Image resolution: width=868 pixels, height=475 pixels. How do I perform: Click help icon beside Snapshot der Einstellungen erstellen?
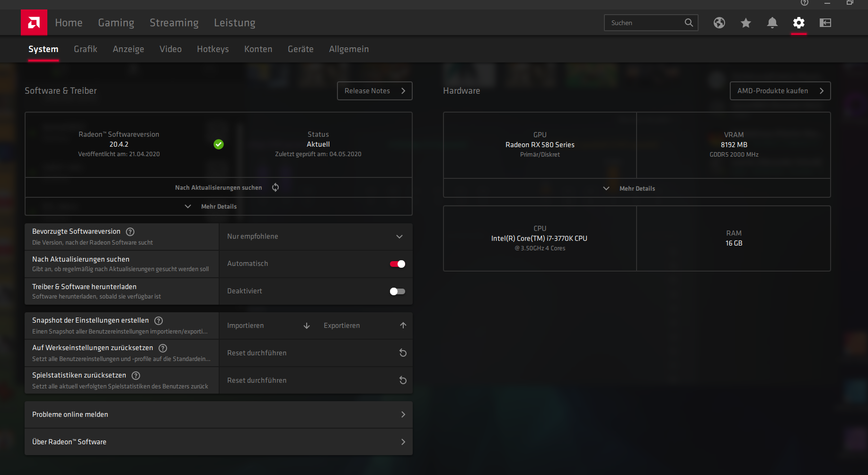(159, 321)
